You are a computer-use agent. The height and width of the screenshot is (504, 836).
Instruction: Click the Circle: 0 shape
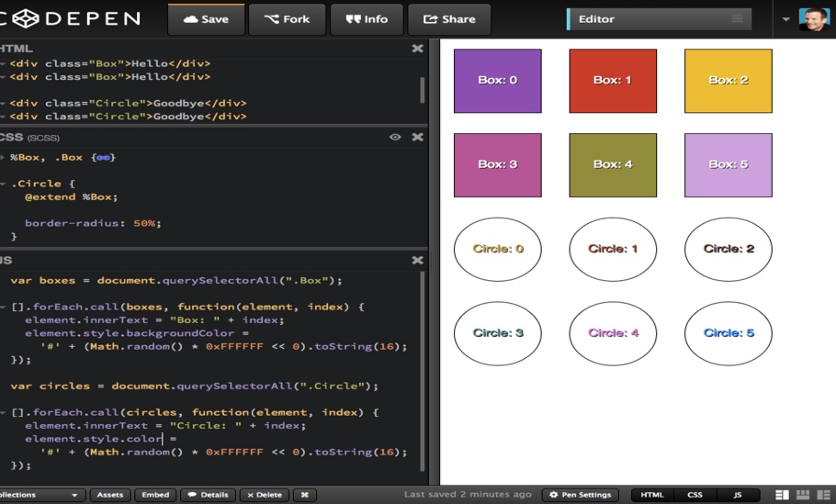pos(497,250)
